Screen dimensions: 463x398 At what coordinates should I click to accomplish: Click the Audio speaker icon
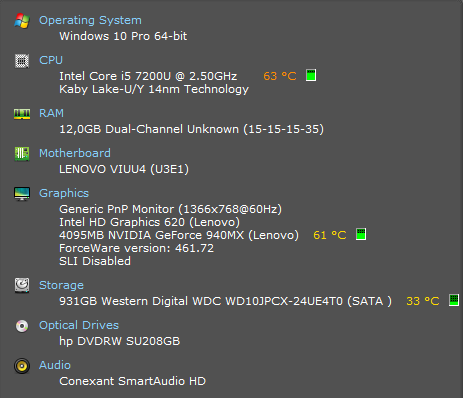pyautogui.click(x=22, y=366)
